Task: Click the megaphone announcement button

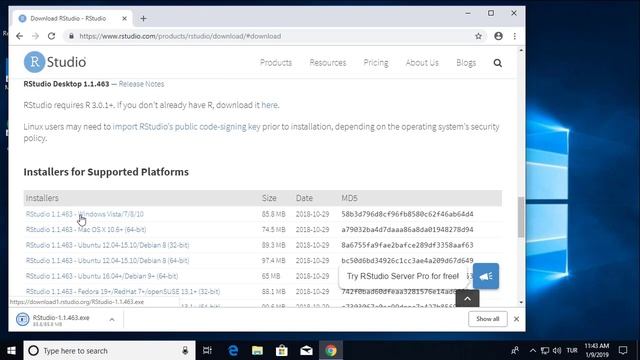Action: 486,276
